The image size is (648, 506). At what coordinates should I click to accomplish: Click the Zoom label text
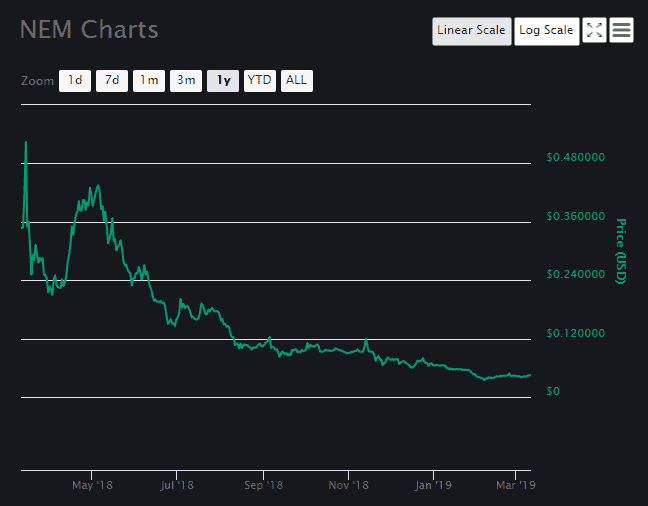point(38,81)
